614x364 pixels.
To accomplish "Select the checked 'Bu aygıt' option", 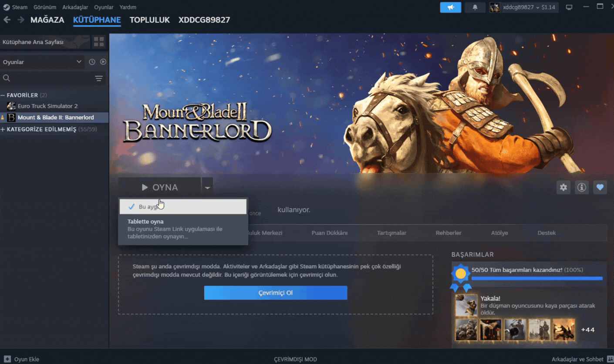I will [x=183, y=206].
